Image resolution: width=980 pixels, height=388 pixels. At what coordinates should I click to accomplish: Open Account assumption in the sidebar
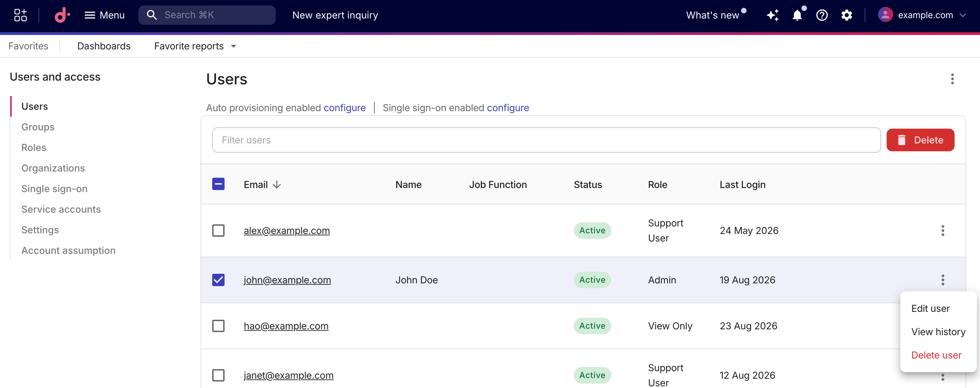coord(68,250)
